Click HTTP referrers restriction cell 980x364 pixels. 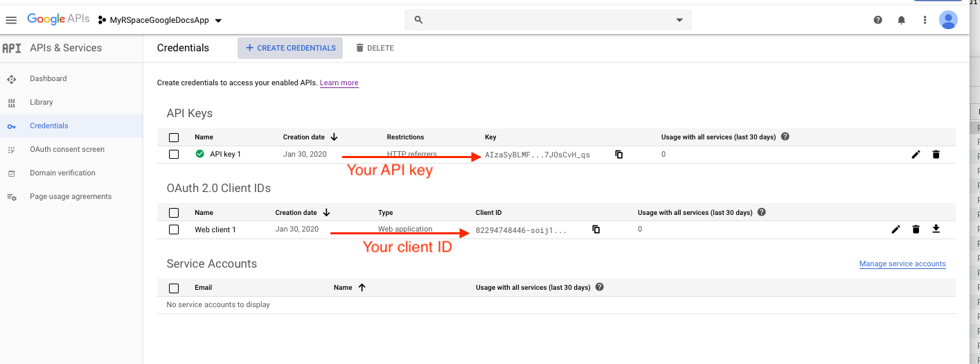click(412, 154)
